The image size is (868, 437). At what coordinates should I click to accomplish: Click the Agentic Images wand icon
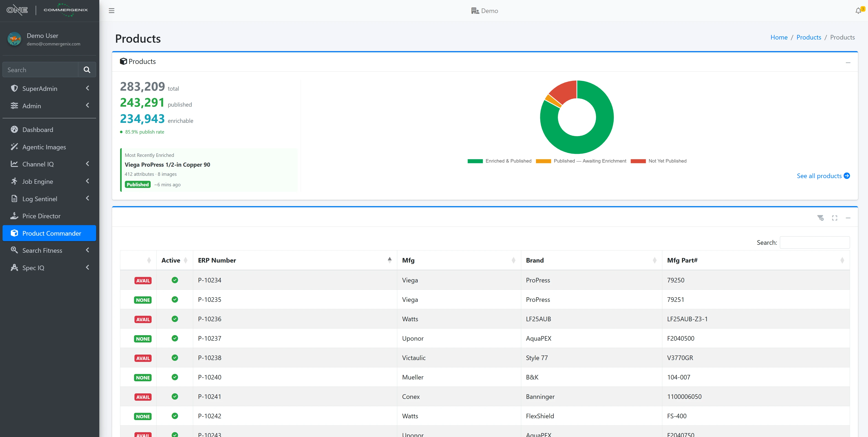pos(14,147)
